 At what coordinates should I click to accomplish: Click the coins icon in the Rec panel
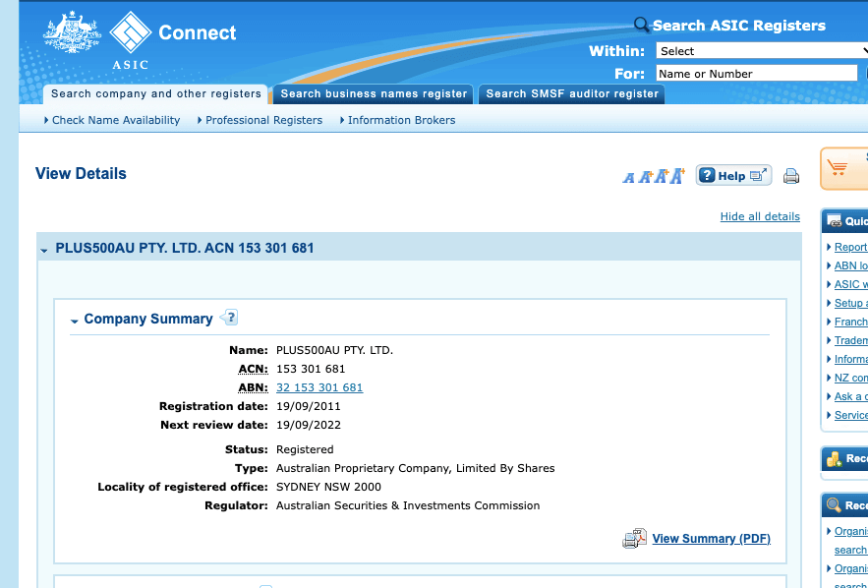click(x=834, y=458)
